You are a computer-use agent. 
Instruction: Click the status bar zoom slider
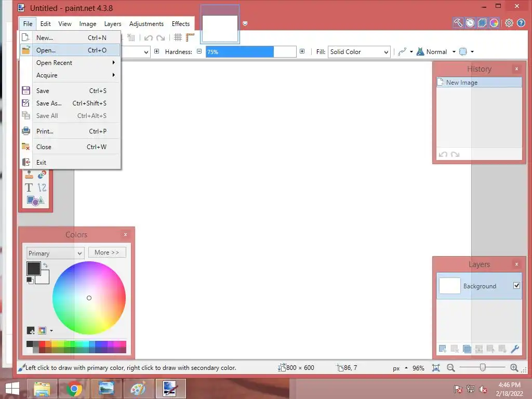tap(482, 367)
